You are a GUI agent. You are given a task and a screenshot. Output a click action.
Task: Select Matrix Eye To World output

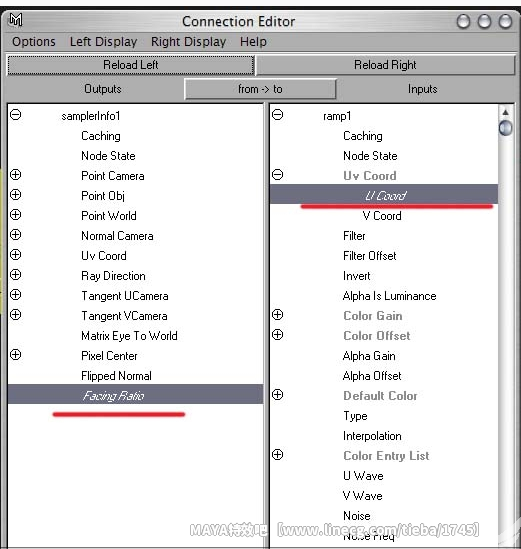point(129,336)
